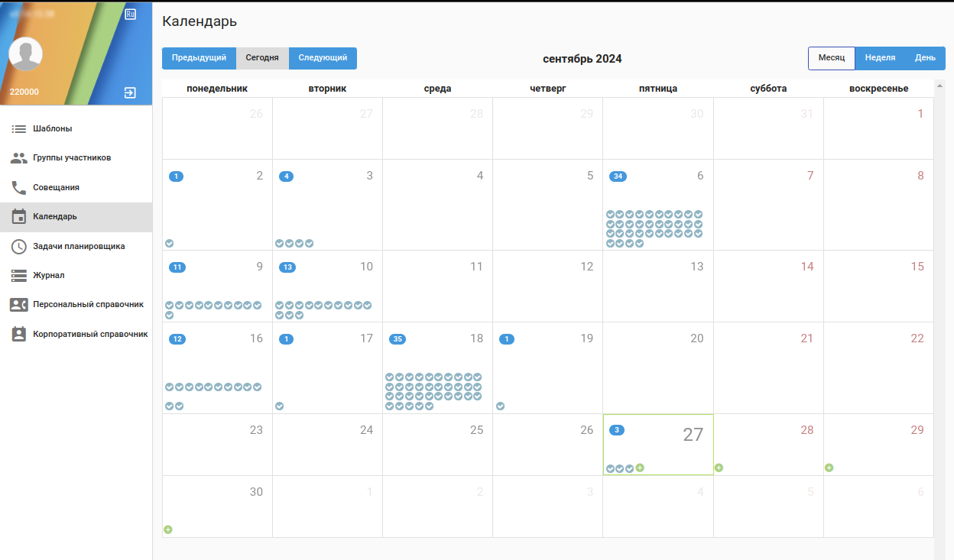Viewport: 954px width, 560px height.
Task: Click the Группы участников people icon
Action: click(19, 158)
